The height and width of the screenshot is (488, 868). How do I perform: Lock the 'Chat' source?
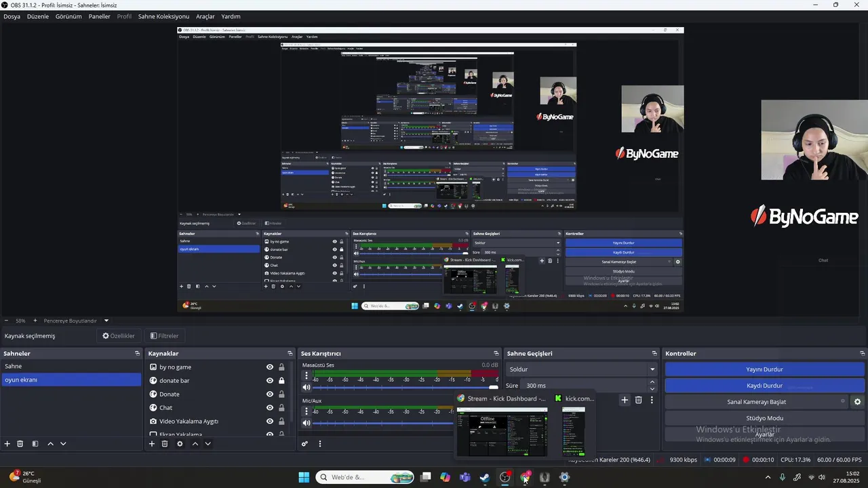click(281, 408)
